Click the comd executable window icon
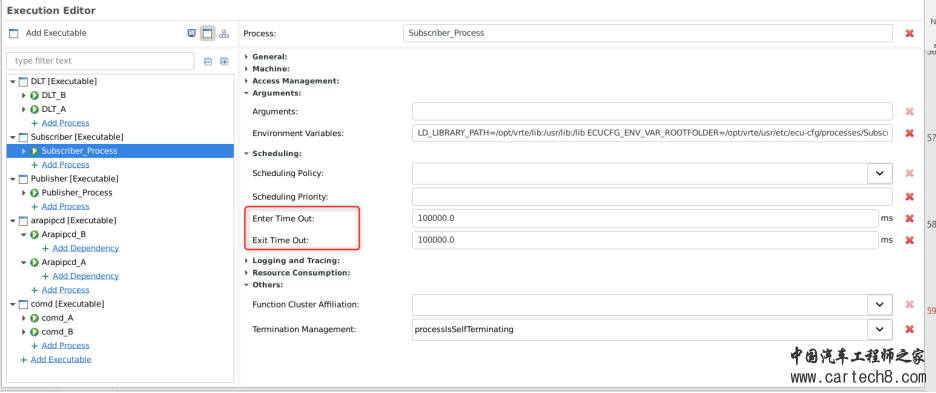The image size is (936, 393). coord(24,304)
